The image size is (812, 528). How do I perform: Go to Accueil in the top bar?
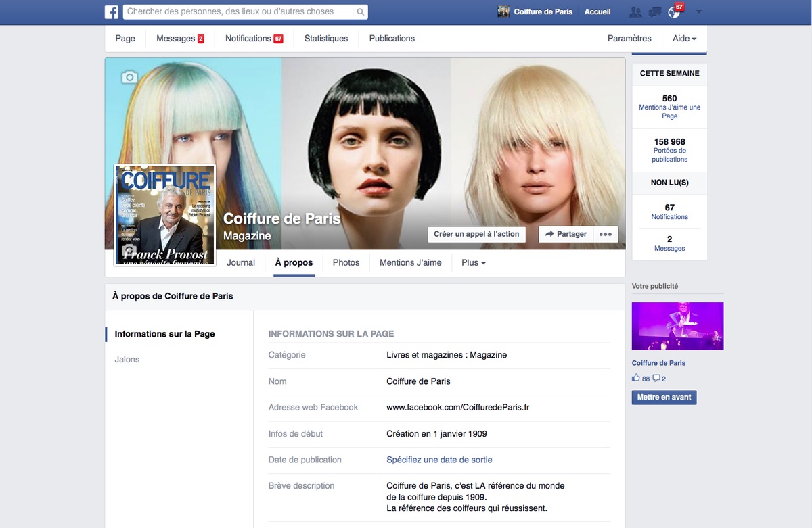pyautogui.click(x=597, y=12)
